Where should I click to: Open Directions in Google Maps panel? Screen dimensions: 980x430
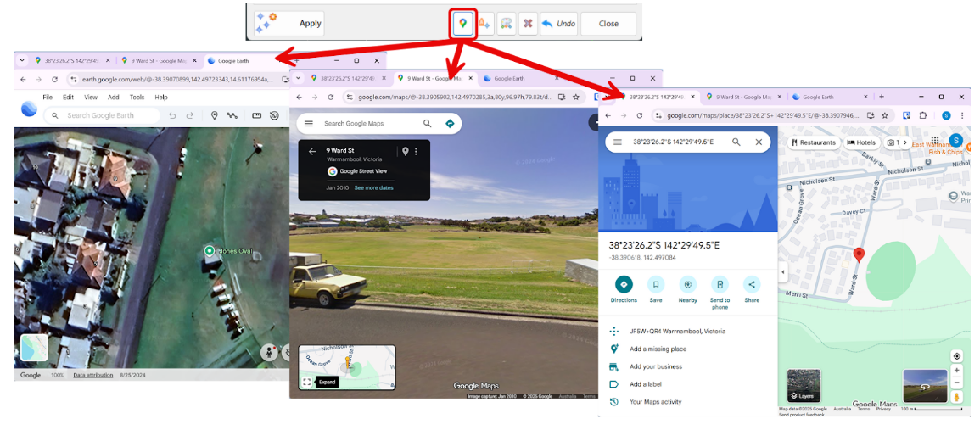[x=624, y=285]
